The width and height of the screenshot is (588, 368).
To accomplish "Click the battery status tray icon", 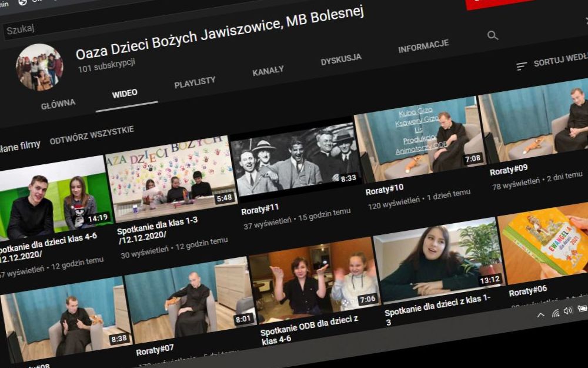I will [582, 308].
